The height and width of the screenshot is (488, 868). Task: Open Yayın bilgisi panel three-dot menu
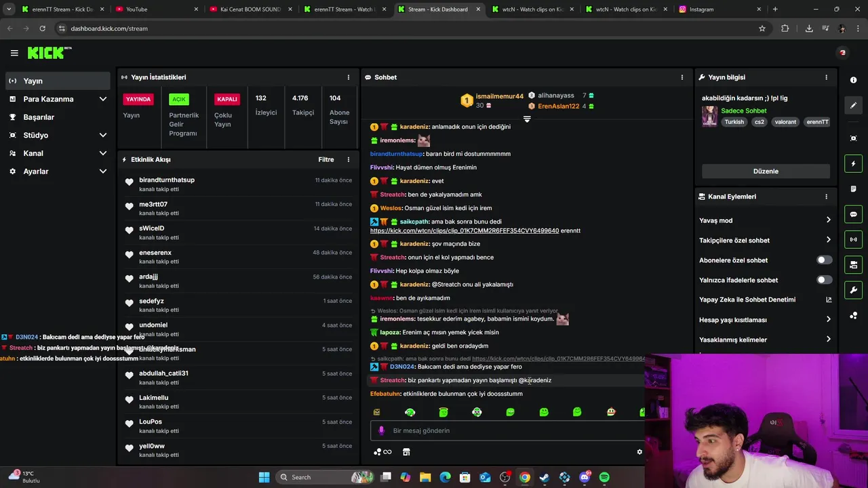(x=826, y=77)
